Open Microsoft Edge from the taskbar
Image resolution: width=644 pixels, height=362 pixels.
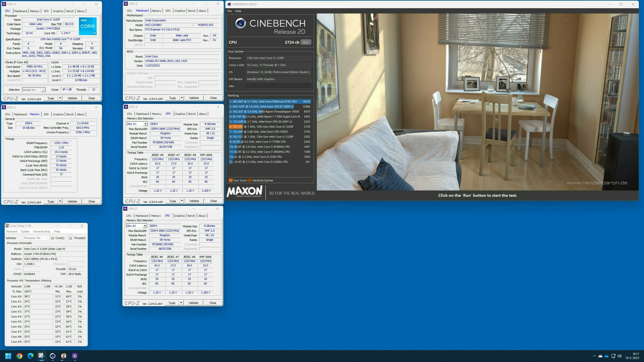pos(30,356)
